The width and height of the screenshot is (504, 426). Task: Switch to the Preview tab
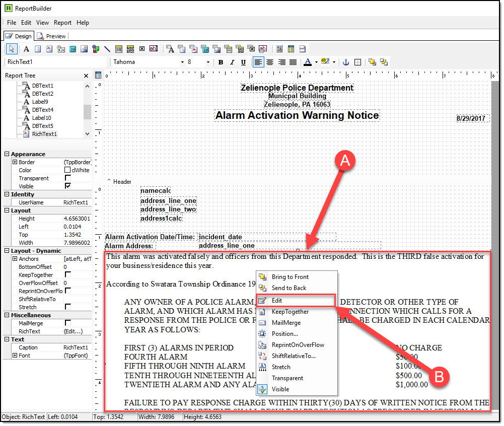point(52,36)
